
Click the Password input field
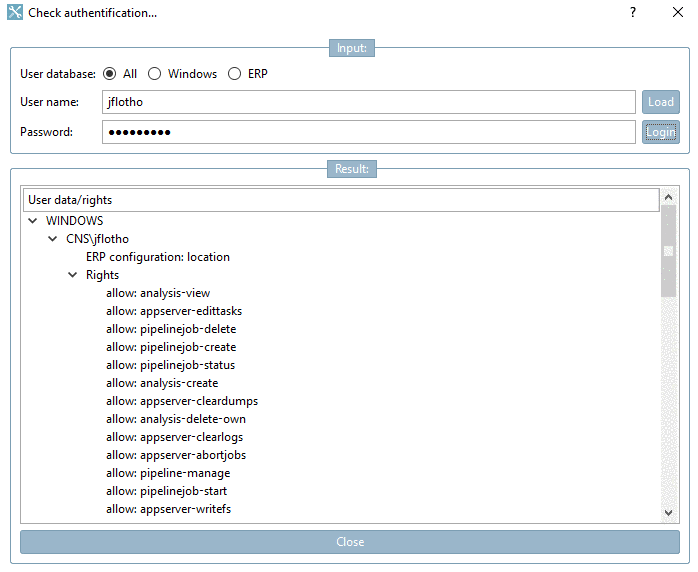(x=369, y=132)
